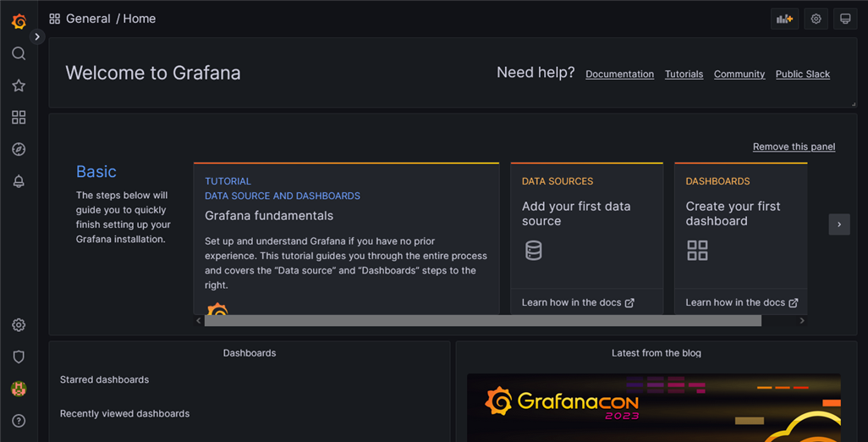The width and height of the screenshot is (868, 442).
Task: Click the Add panel chart icon
Action: (784, 19)
